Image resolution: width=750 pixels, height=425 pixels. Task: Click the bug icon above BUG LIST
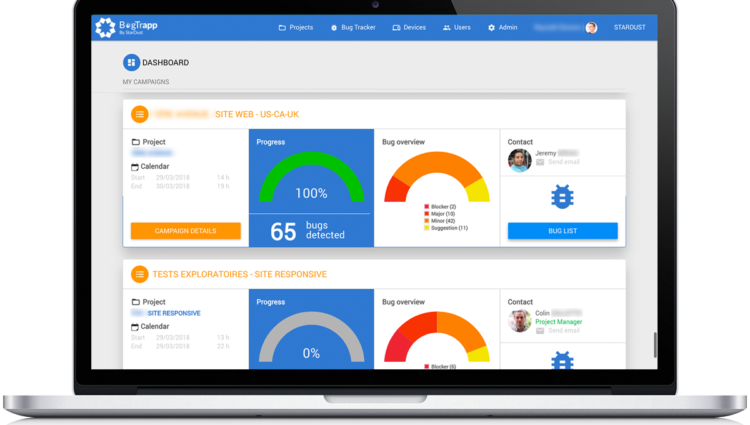[562, 196]
